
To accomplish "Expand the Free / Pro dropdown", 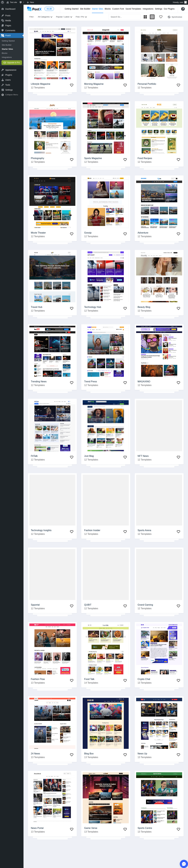I will (x=81, y=17).
